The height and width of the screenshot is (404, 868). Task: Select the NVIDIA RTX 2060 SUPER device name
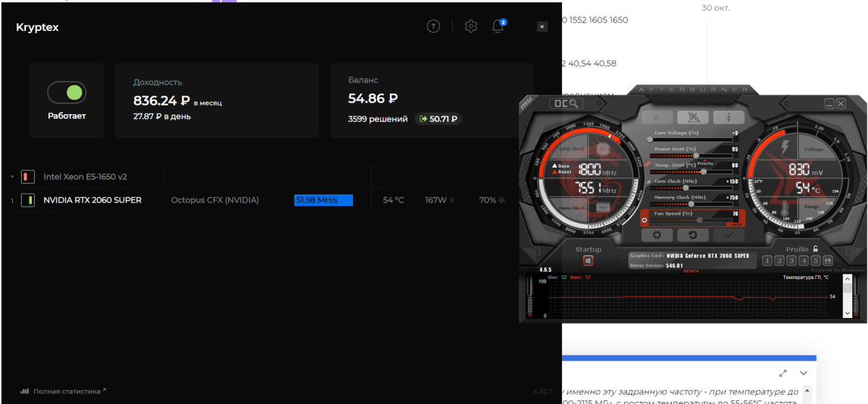[93, 200]
